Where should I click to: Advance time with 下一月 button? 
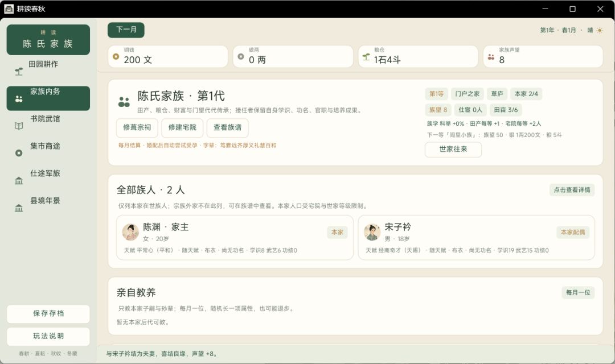tap(126, 30)
